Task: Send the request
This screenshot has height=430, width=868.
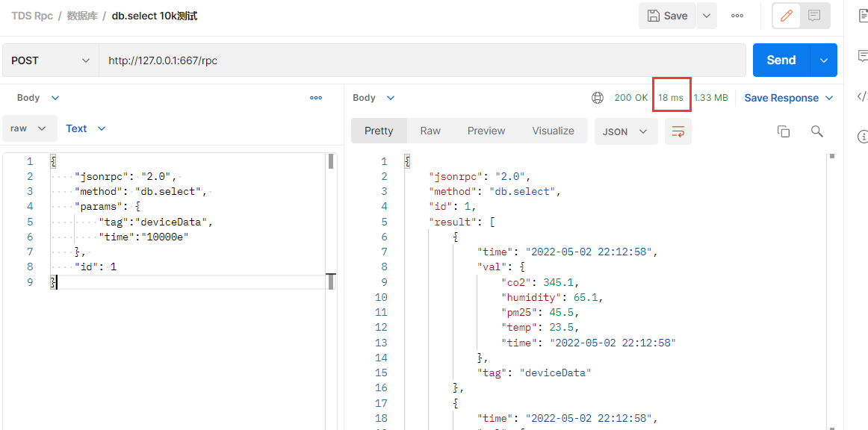Action: pyautogui.click(x=781, y=60)
